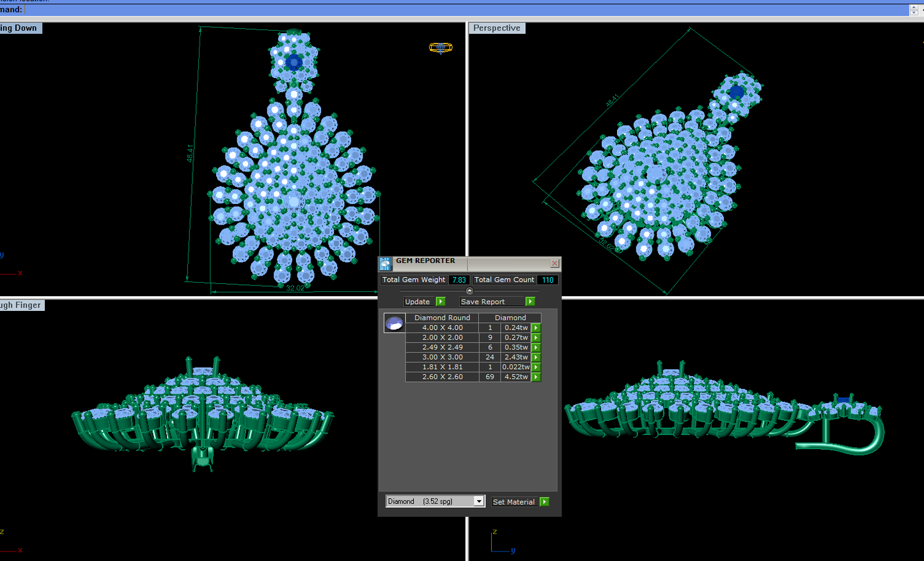Screen dimensions: 924x561
Task: Close the Gem Reporter window
Action: tap(554, 264)
